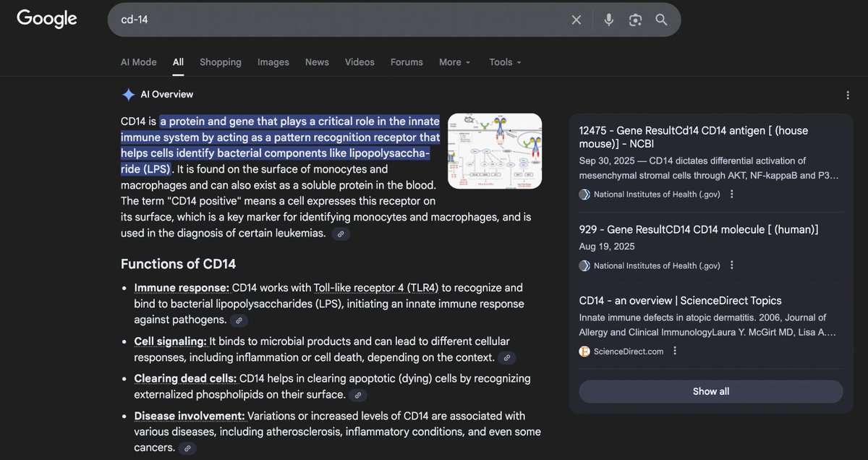Open the CD14 pathway diagram thumbnail
The image size is (868, 460).
(x=495, y=151)
